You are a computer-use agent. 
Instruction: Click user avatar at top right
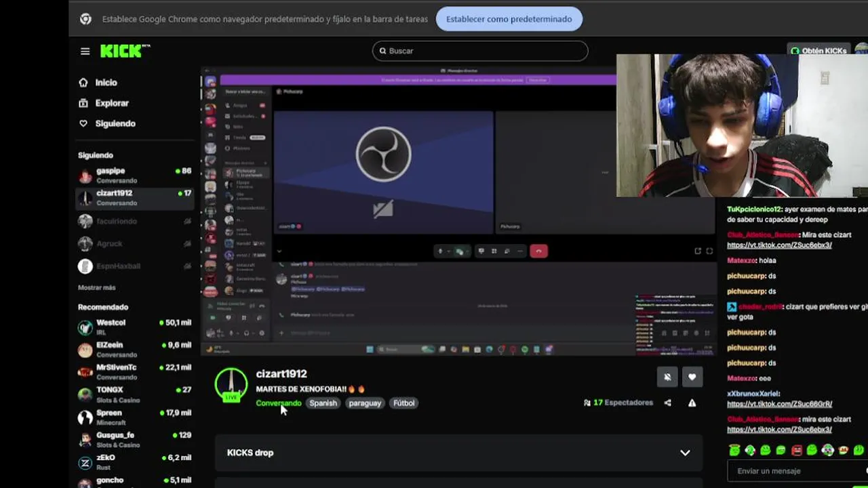click(x=861, y=50)
